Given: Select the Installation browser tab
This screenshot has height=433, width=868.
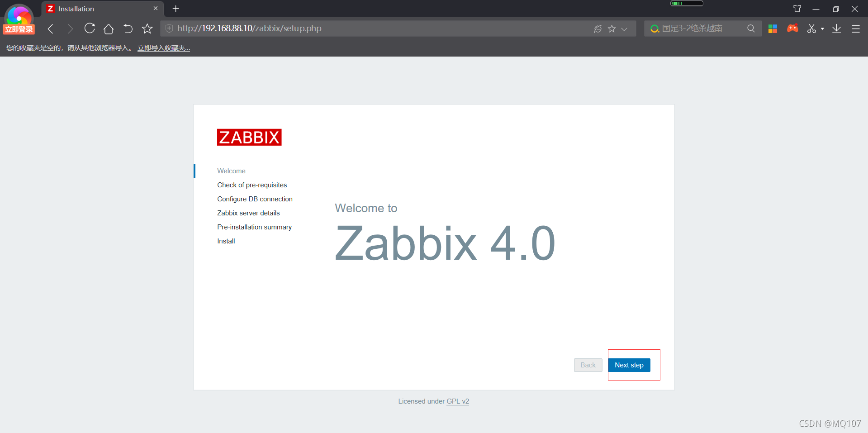Looking at the screenshot, I should coord(103,9).
